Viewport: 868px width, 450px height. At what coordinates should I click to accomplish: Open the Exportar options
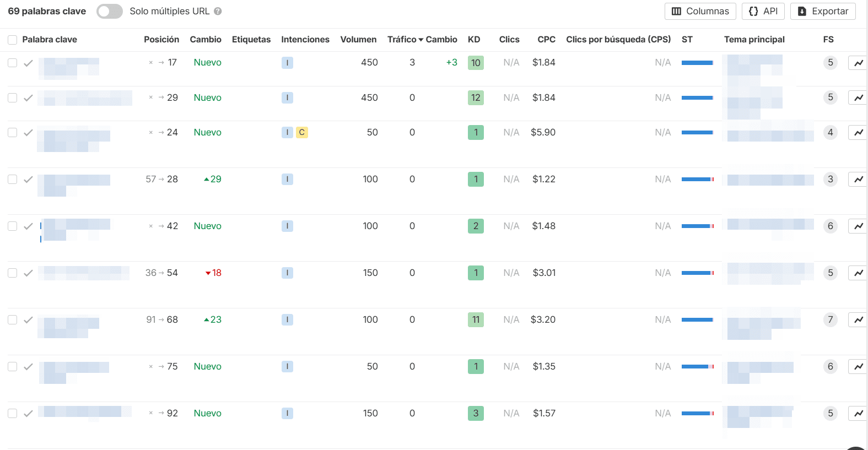823,12
